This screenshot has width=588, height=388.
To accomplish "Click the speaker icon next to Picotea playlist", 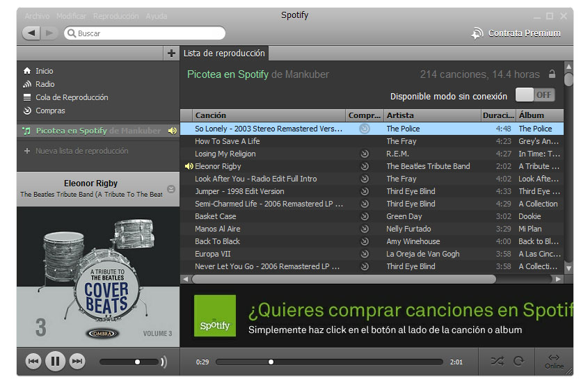I will tap(173, 131).
